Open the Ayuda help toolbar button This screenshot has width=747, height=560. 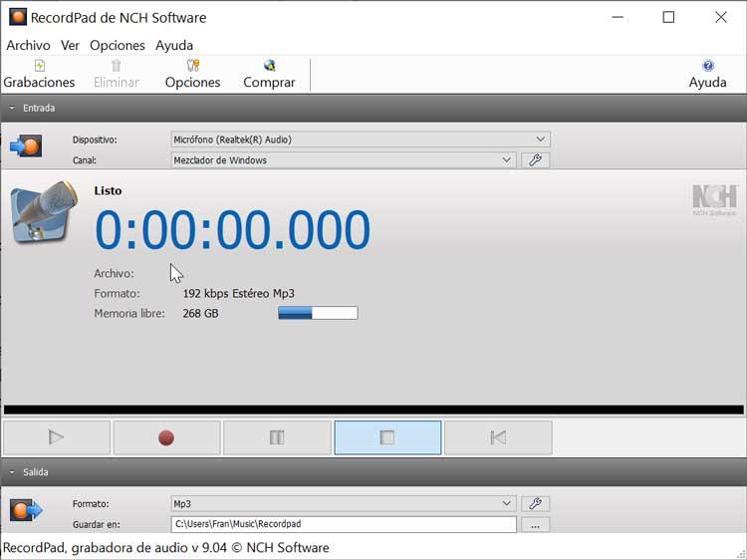[x=707, y=75]
